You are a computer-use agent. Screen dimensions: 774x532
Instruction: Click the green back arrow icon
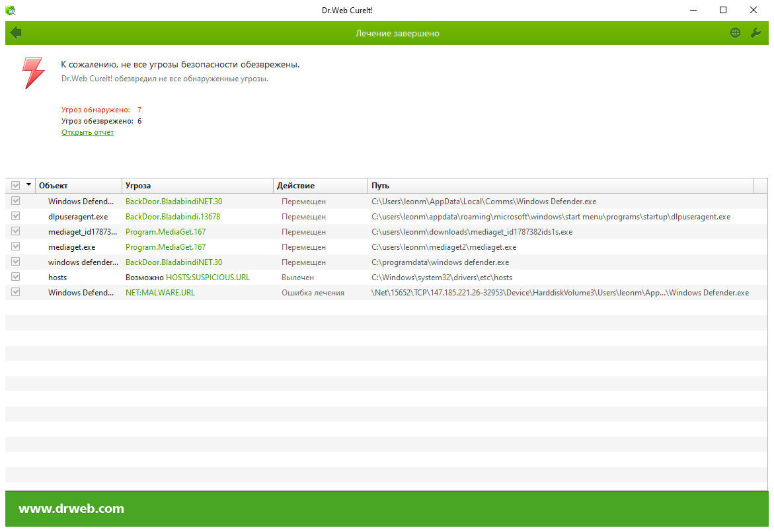16,33
